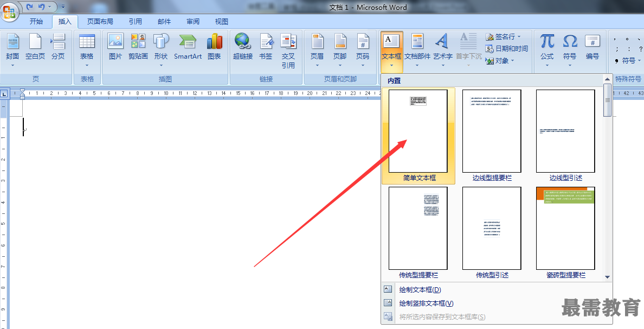This screenshot has width=644, height=329.
Task: Open the Ω 符号 symbol menu
Action: point(570,50)
